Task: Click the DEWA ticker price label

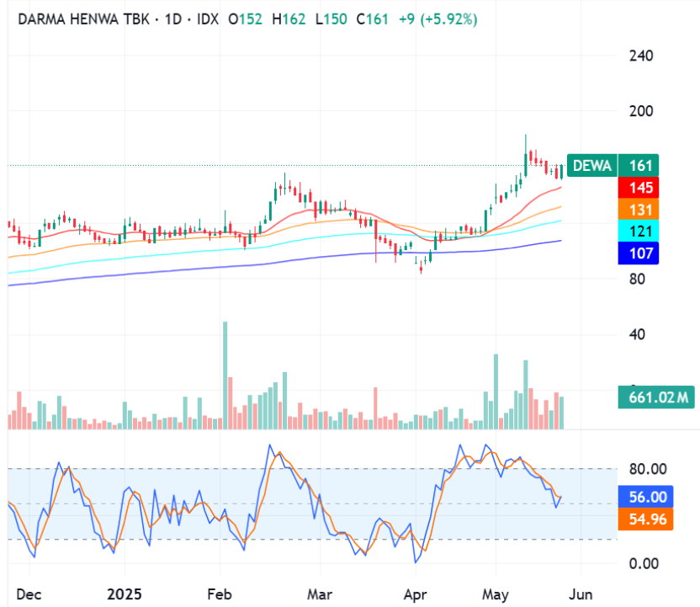Action: (x=592, y=165)
